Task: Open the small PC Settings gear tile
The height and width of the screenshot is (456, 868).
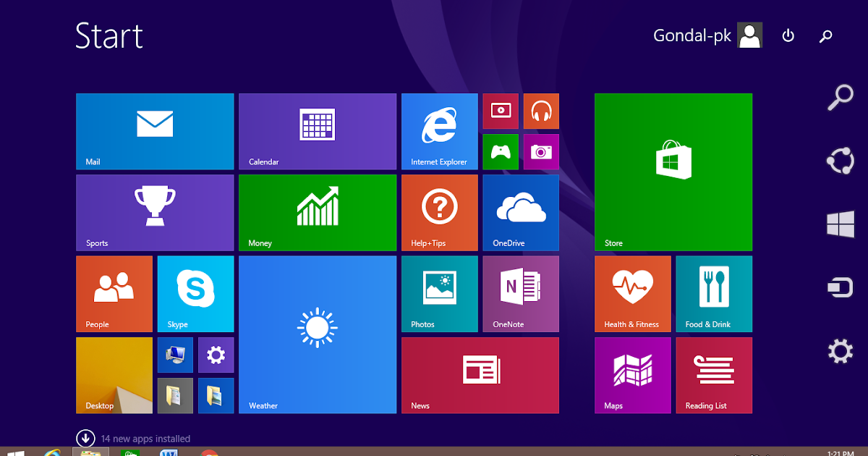Action: (x=216, y=355)
